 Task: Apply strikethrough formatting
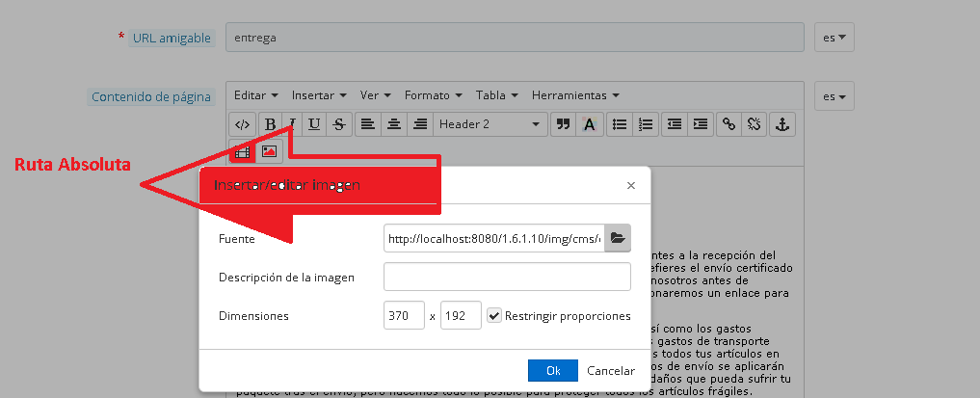pos(338,124)
